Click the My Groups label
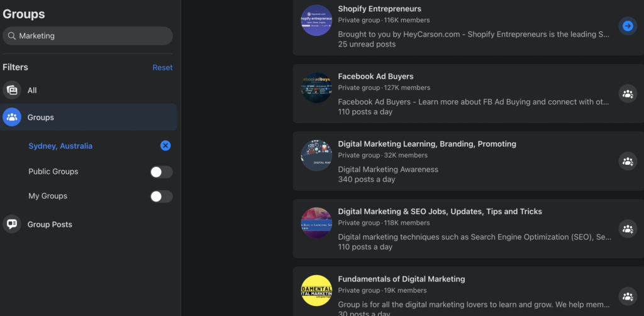 [48, 196]
